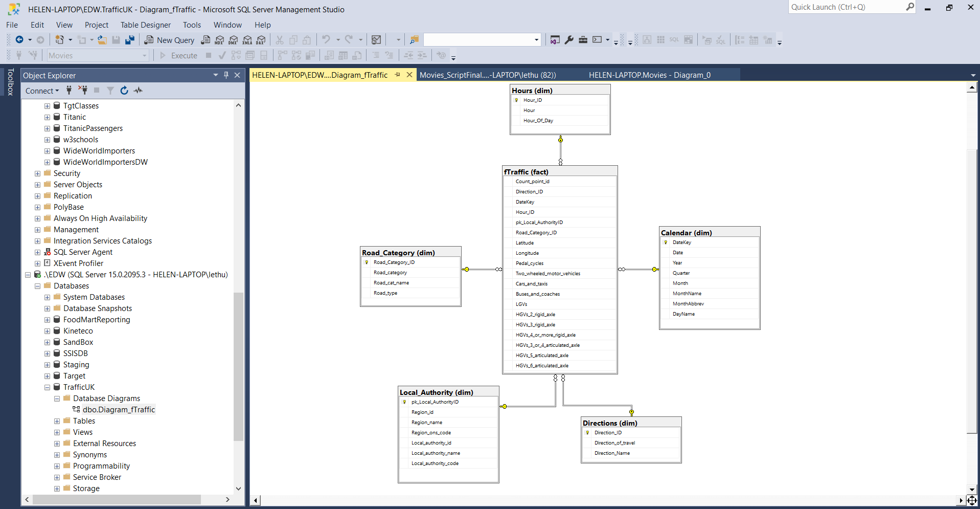Expand the Security folder in tree

coord(37,173)
